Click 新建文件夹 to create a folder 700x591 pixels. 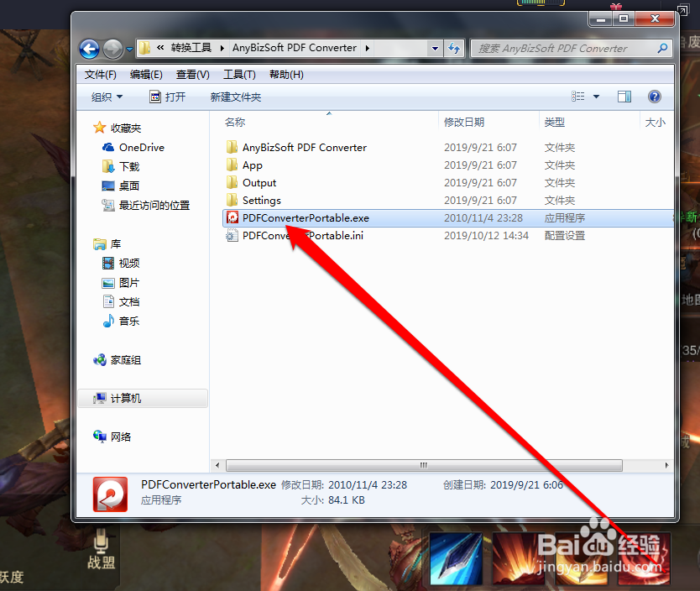tap(235, 97)
